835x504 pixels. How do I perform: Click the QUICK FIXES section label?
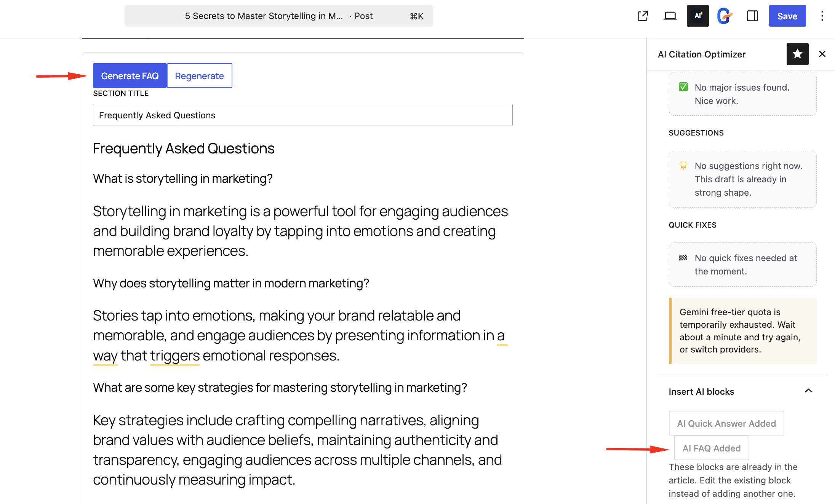point(693,225)
